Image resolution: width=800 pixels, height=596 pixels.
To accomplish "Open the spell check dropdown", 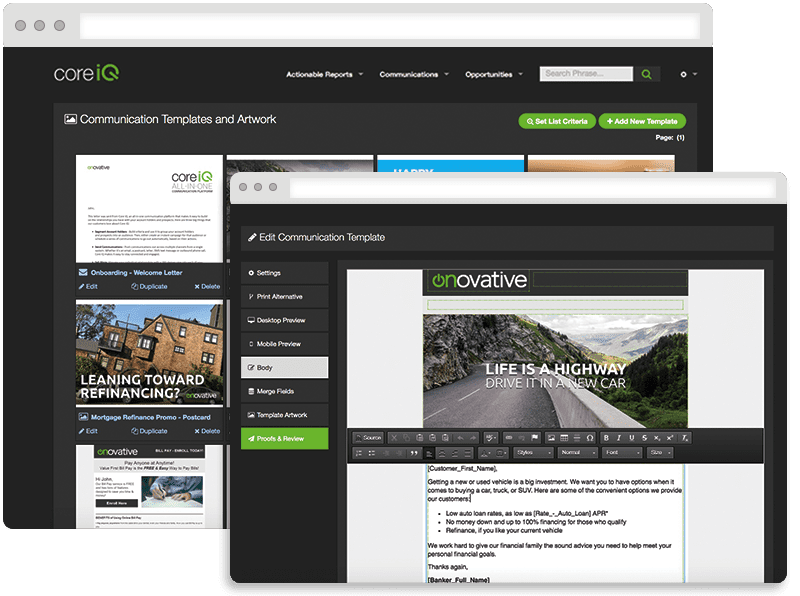I will point(491,438).
